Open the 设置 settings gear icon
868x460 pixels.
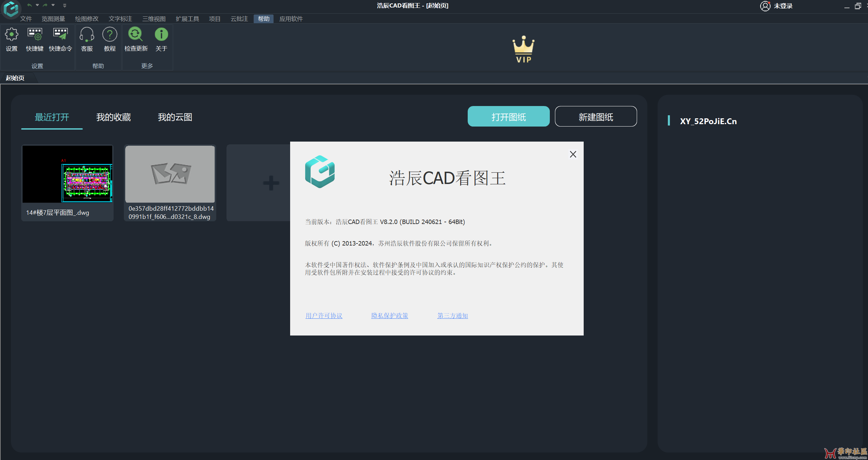12,35
